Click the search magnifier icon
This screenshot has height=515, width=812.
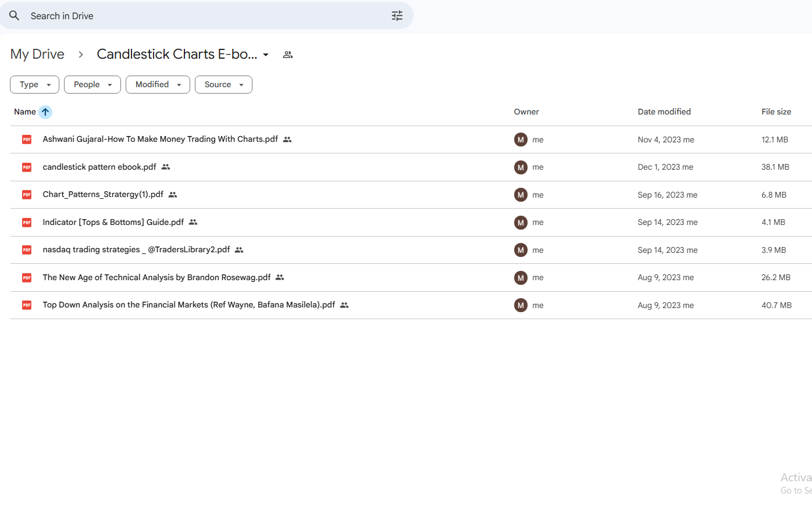(15, 16)
